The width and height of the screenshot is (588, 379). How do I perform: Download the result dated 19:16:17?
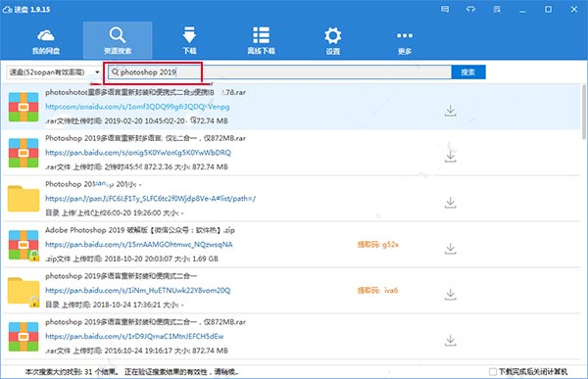[x=451, y=340]
